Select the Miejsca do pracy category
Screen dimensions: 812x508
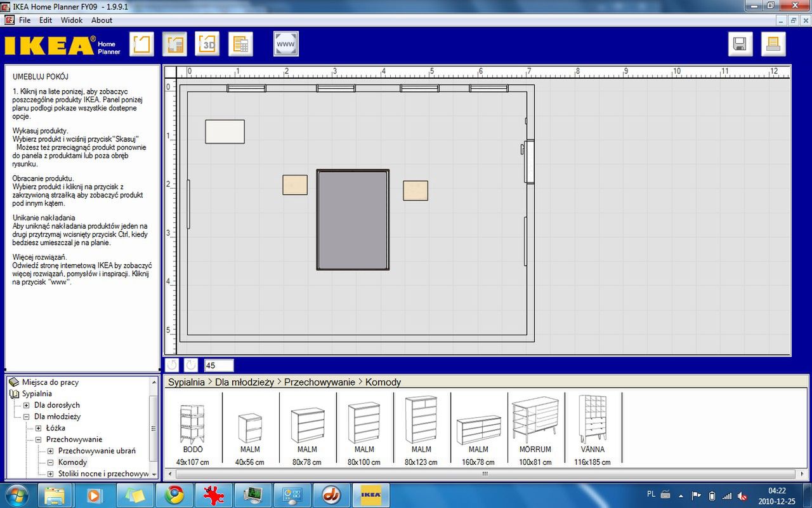(50, 382)
